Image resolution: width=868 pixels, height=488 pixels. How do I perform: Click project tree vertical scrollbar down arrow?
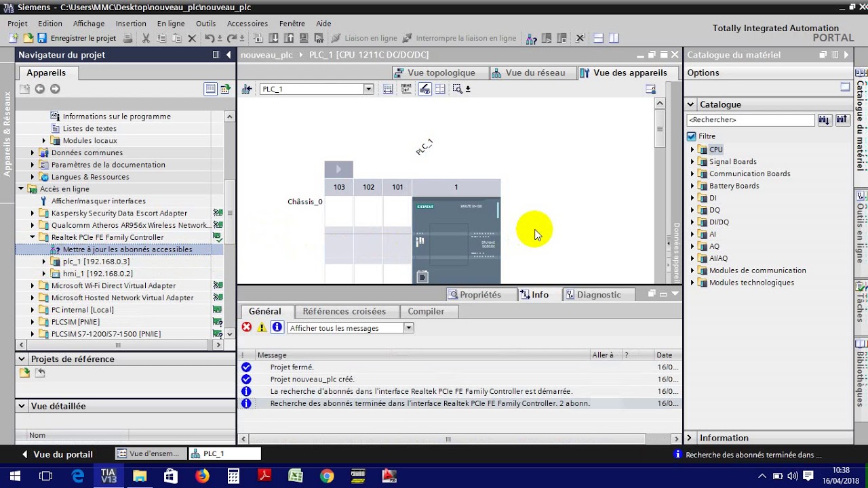coord(229,333)
